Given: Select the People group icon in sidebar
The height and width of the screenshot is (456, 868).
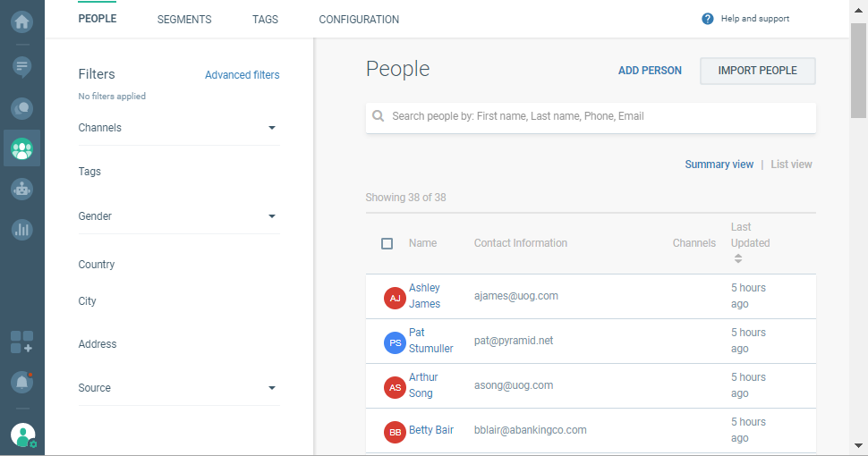Looking at the screenshot, I should pyautogui.click(x=22, y=148).
